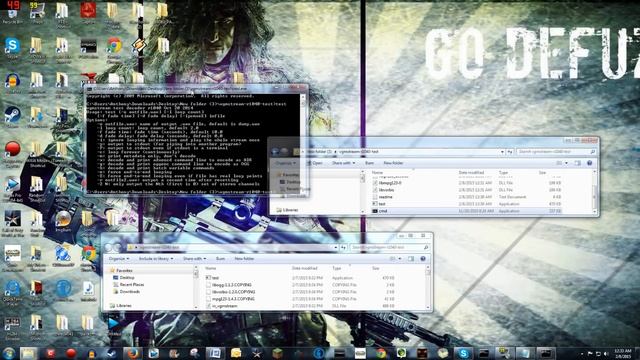Open the volume icon in system tray
Image resolution: width=640 pixels, height=360 pixels.
(x=606, y=353)
